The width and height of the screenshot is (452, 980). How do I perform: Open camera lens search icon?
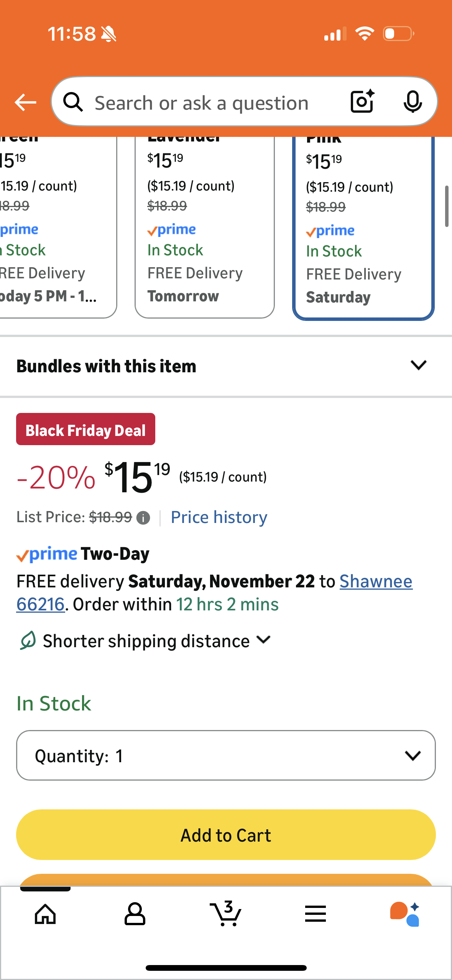[362, 102]
